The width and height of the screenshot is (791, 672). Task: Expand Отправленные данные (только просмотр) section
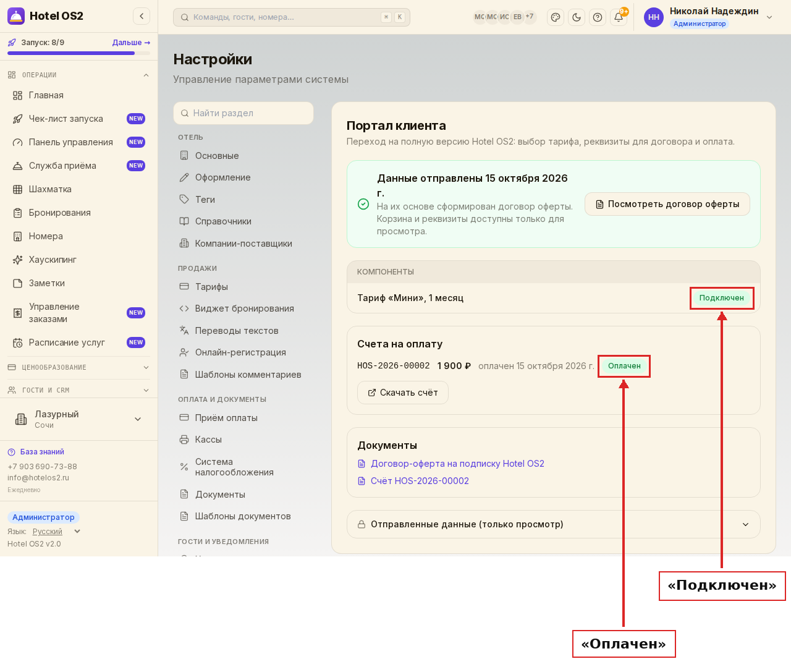(x=554, y=524)
